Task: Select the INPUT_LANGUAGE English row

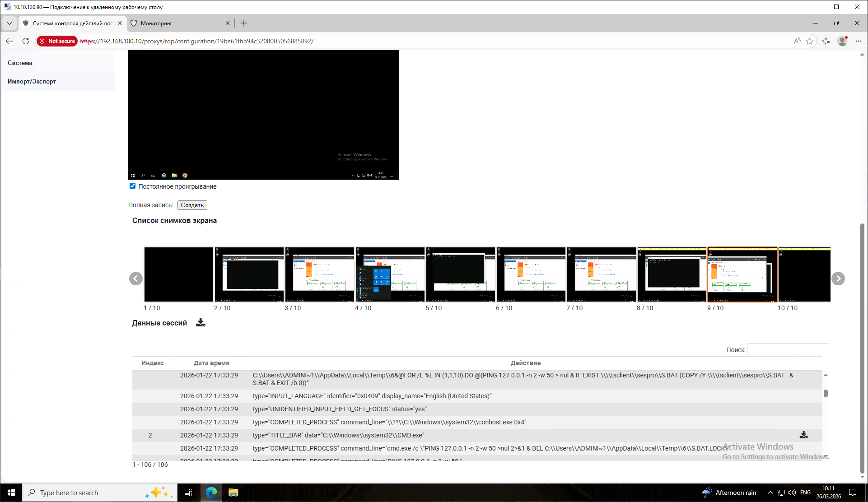Action: (x=477, y=396)
